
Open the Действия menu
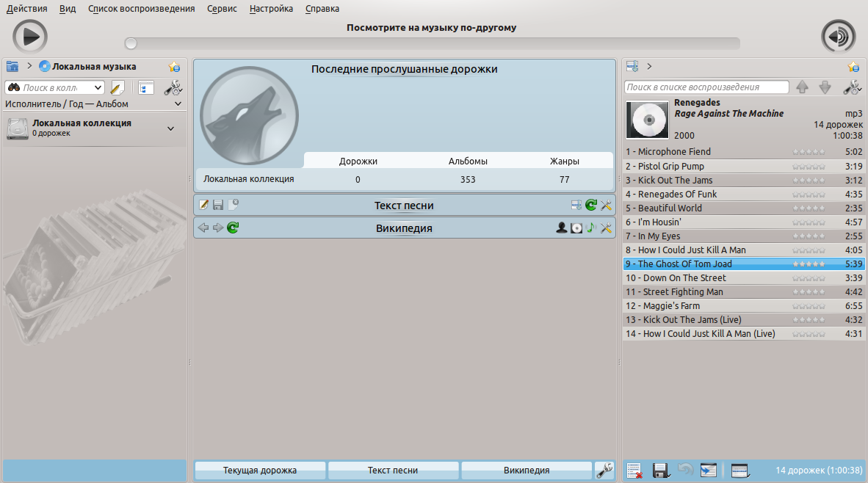26,9
